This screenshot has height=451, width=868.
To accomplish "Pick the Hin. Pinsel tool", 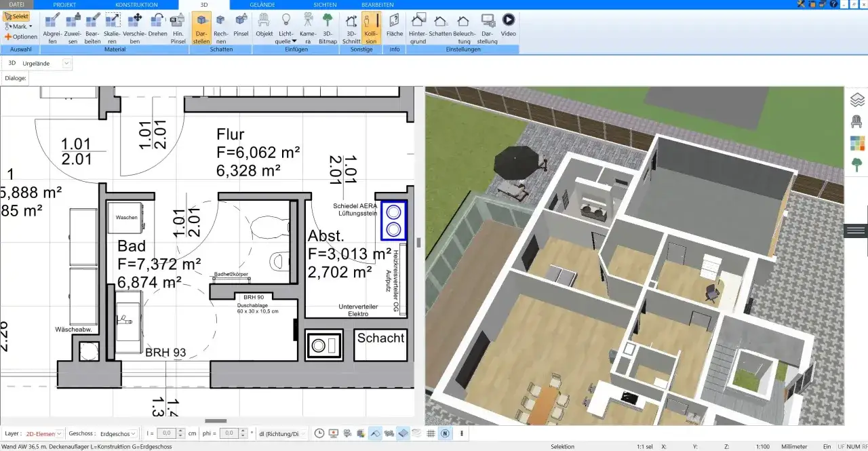I will (x=178, y=28).
